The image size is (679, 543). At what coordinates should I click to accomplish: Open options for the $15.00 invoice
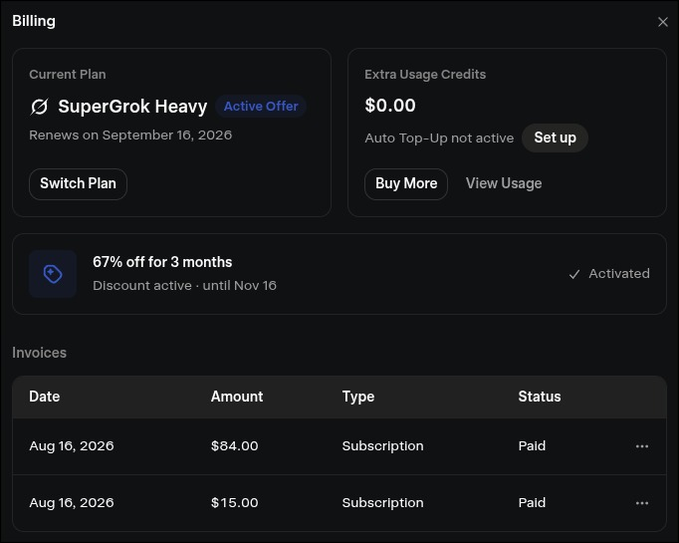tap(642, 503)
